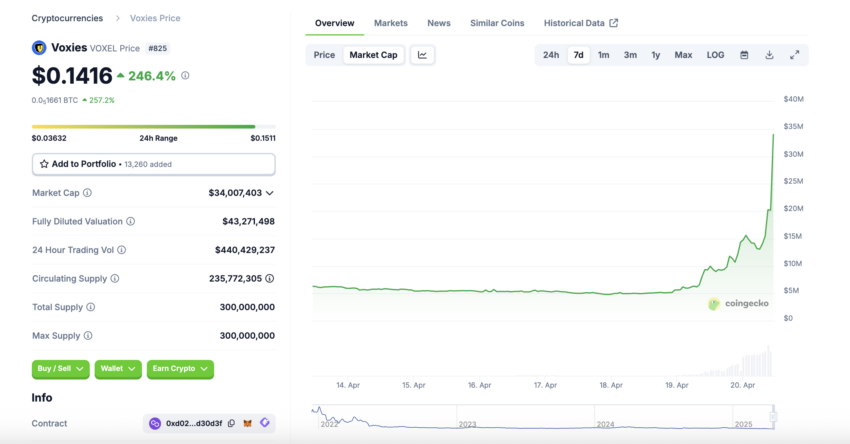The height and width of the screenshot is (444, 850).
Task: Click the $43,271,498 valuation value
Action: [248, 221]
